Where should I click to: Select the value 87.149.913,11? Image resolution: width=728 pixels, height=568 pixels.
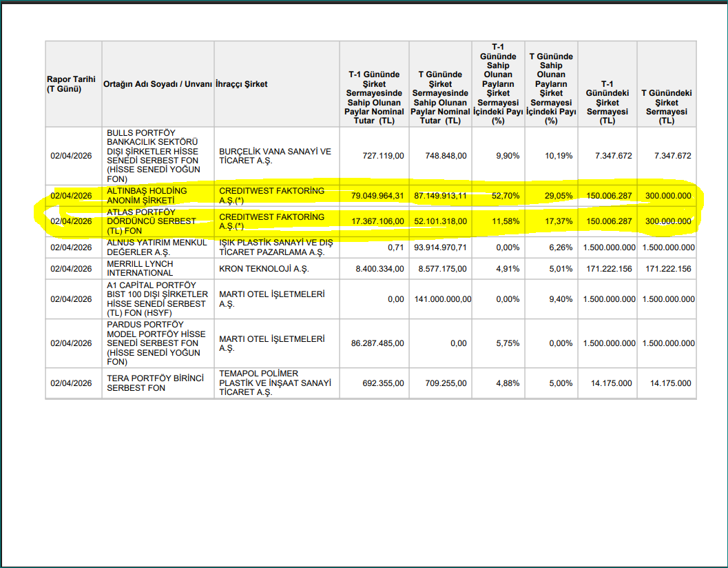pyautogui.click(x=440, y=196)
